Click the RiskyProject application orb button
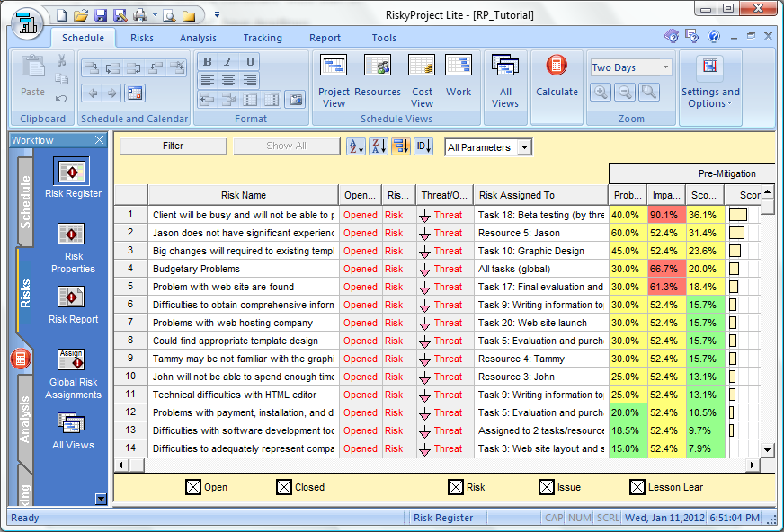Image resolution: width=784 pixels, height=532 pixels. (26, 22)
